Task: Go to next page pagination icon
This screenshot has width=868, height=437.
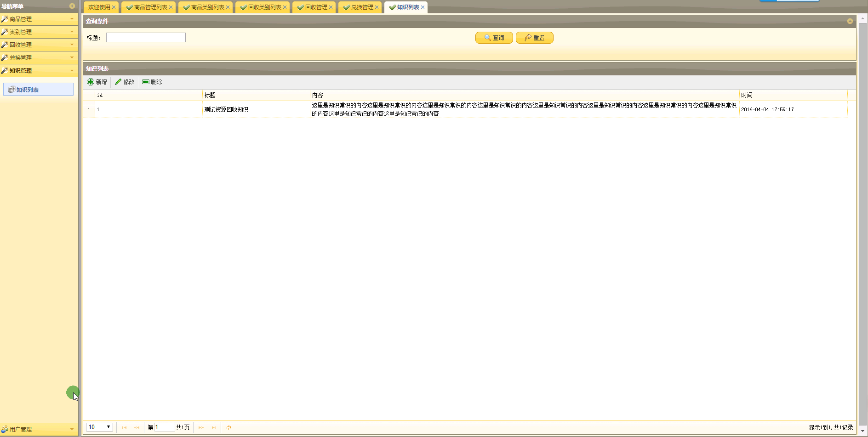Action: [x=201, y=427]
